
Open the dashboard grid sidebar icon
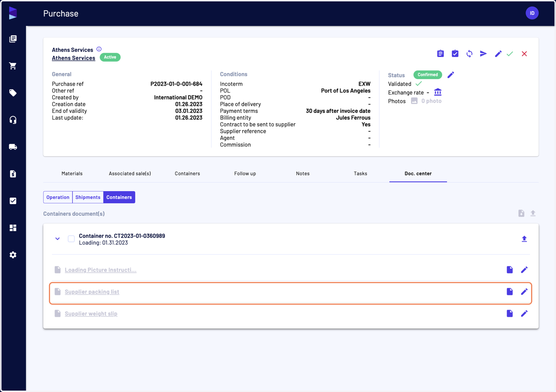click(x=13, y=228)
